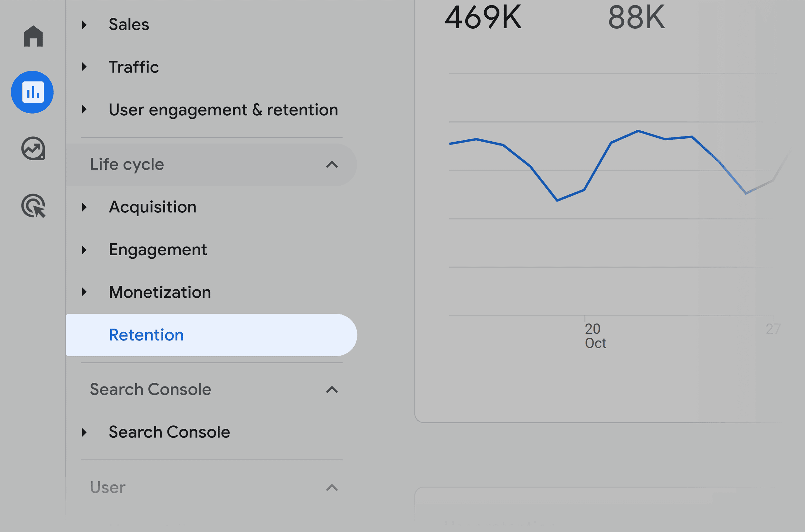
Task: Expand the Acquisition arrow
Action: click(x=84, y=207)
